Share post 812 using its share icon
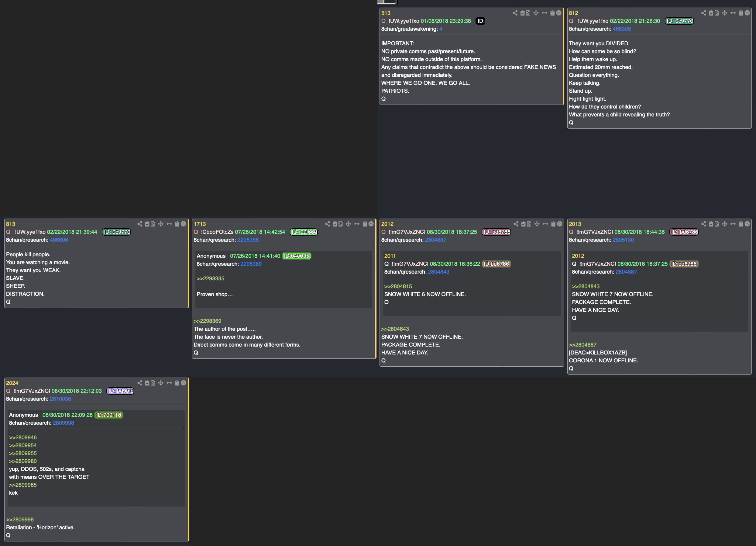 pos(703,13)
